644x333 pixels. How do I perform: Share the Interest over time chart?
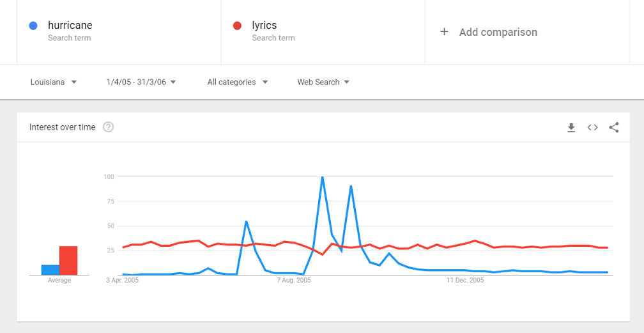[x=614, y=128]
